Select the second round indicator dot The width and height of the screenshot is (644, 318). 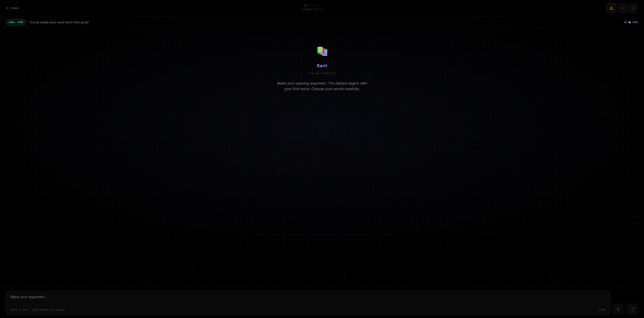(x=309, y=6)
